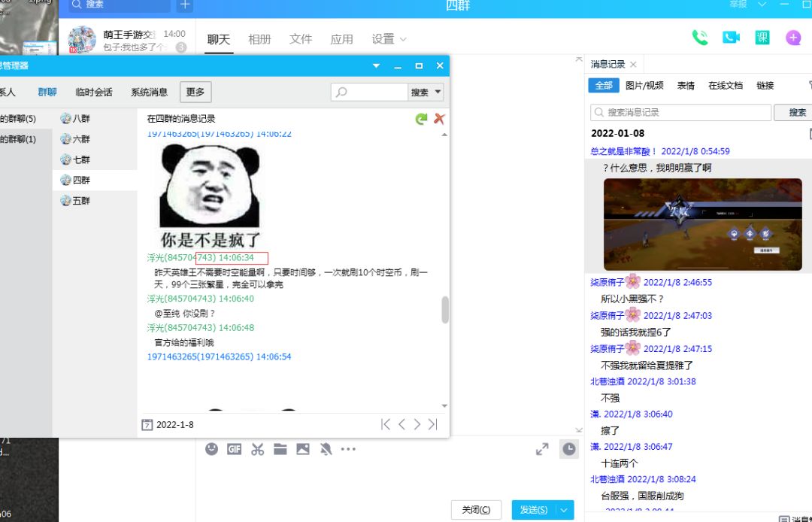The height and width of the screenshot is (522, 812).
Task: Select the 图片/视频 filter tab
Action: (644, 86)
